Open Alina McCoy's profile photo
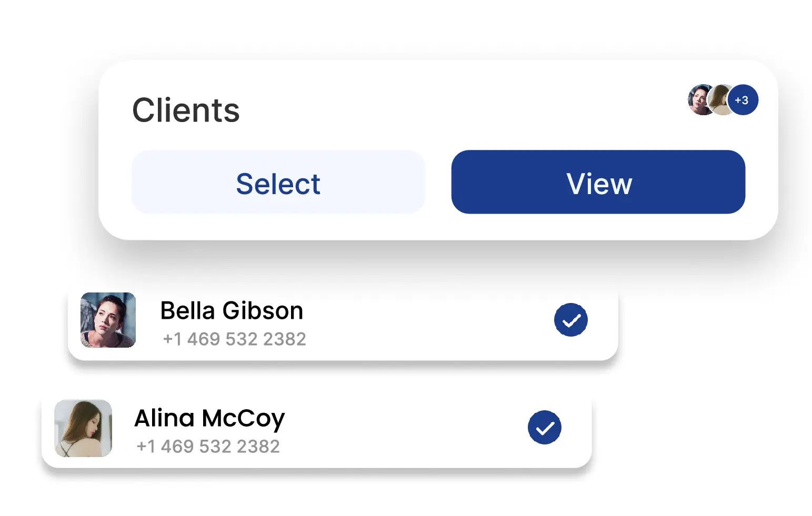 (x=83, y=428)
